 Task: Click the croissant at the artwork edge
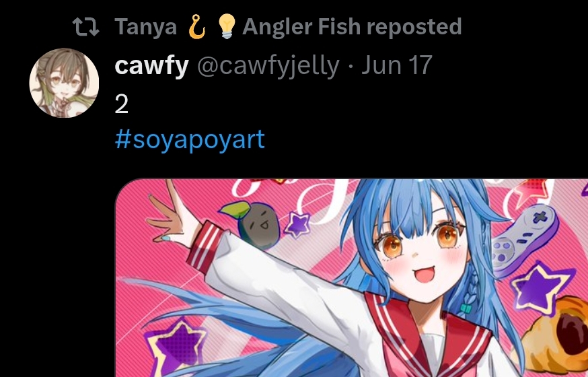click(x=554, y=336)
